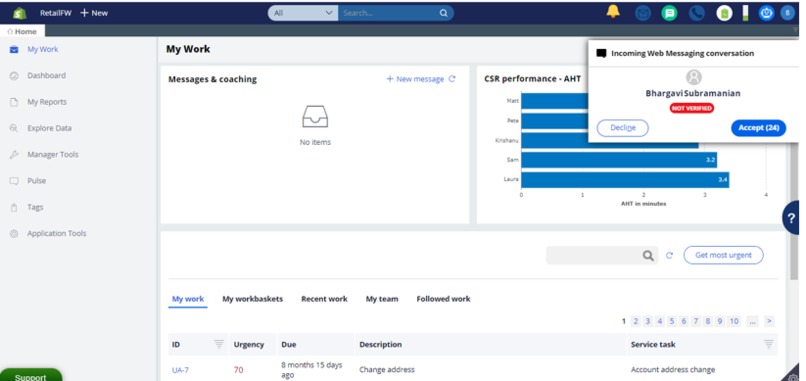Viewport: 806px width, 381px height.
Task: Open the + New create menu
Action: tap(94, 13)
